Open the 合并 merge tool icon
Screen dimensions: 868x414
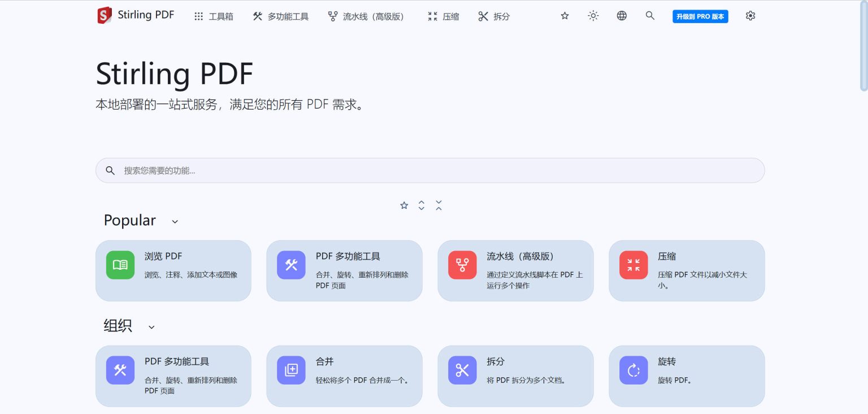(x=292, y=370)
